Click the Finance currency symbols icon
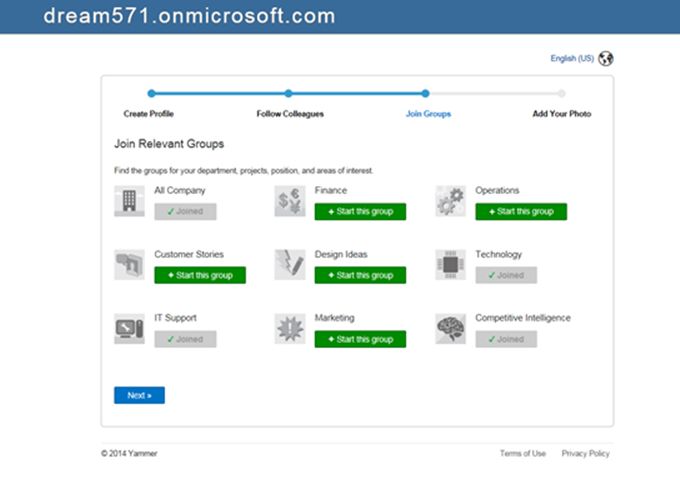The width and height of the screenshot is (680, 503). click(x=290, y=201)
